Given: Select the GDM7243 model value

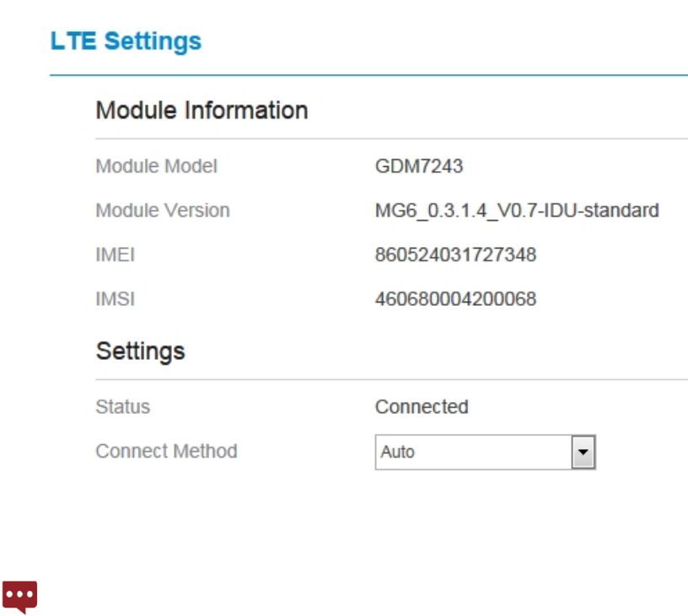Looking at the screenshot, I should pyautogui.click(x=419, y=166).
